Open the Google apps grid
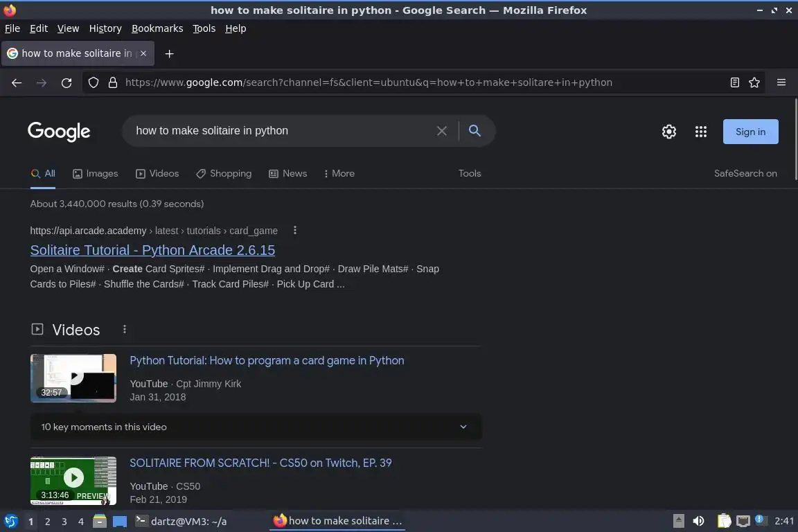 pos(701,132)
